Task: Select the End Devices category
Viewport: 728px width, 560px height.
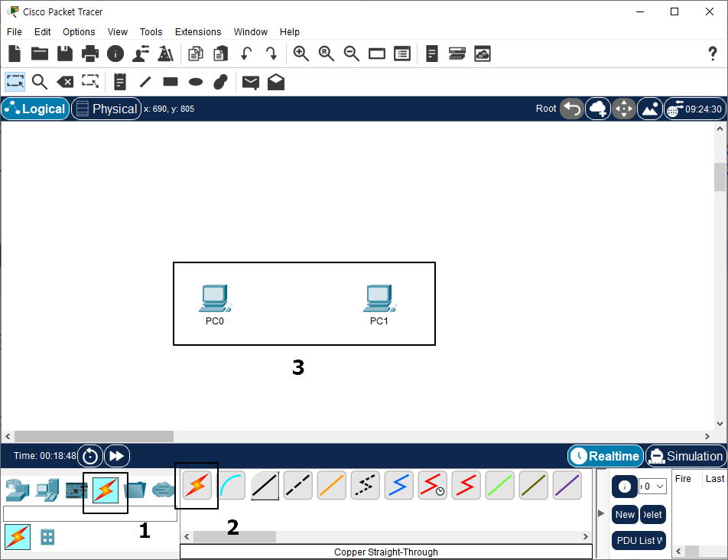Action: (x=47, y=490)
